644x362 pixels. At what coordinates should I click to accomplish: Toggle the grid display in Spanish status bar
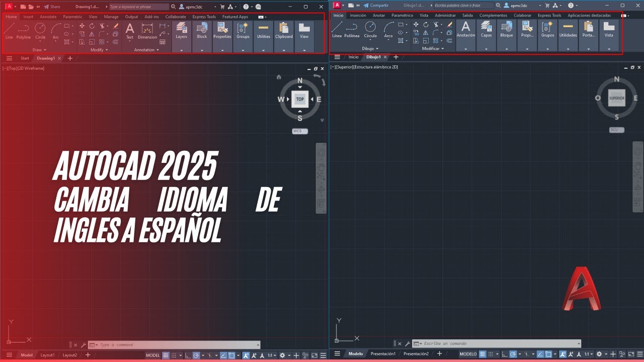482,354
